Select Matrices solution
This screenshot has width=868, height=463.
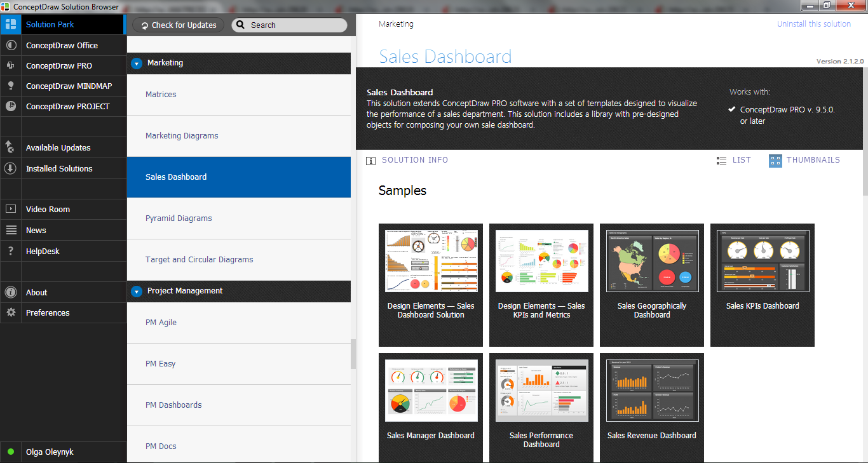point(239,95)
